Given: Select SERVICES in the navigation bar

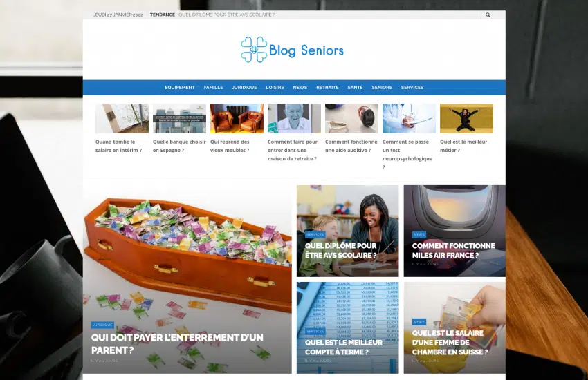Looking at the screenshot, I should pyautogui.click(x=412, y=88).
